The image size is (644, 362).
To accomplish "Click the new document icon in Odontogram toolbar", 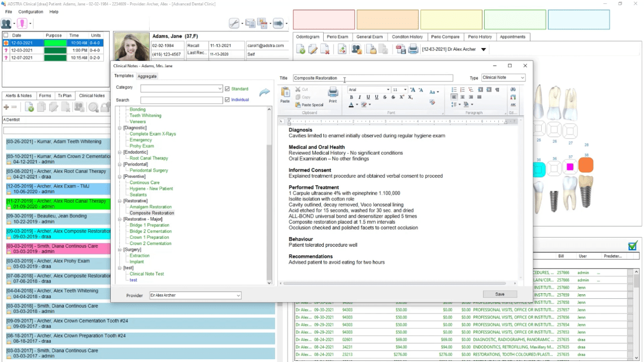I will [x=301, y=50].
